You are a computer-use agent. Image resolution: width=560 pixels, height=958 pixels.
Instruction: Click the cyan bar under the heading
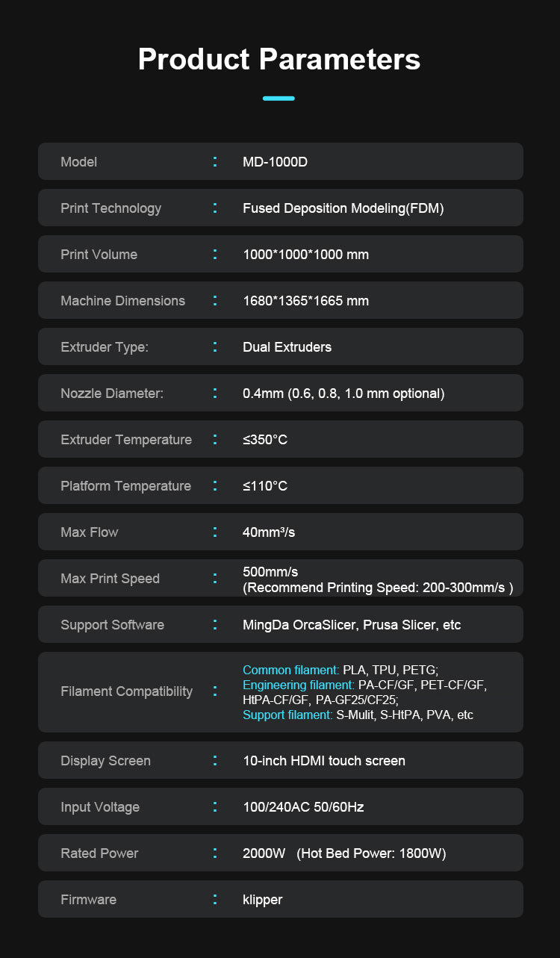(x=279, y=98)
